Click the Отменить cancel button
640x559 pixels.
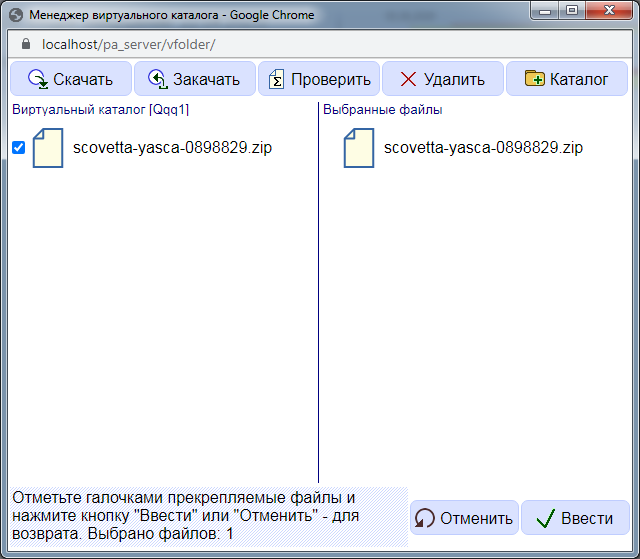click(464, 518)
